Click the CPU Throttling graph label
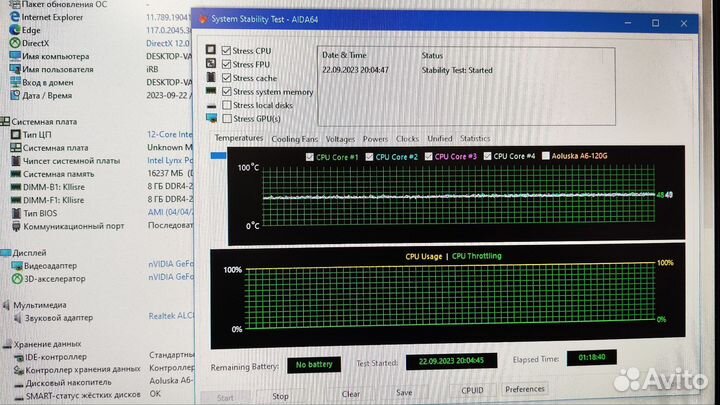Screen dimensions: 720x405 click(477, 256)
